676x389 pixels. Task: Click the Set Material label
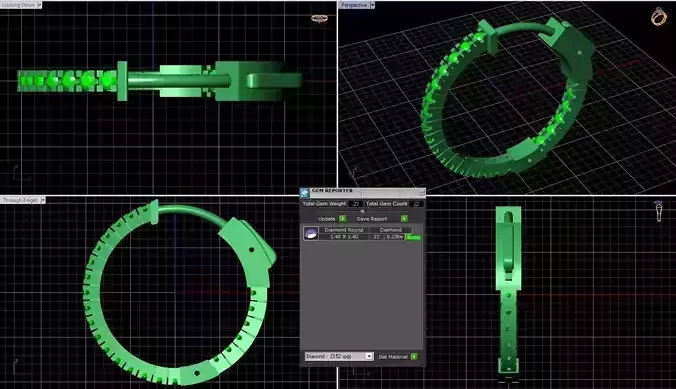click(393, 357)
